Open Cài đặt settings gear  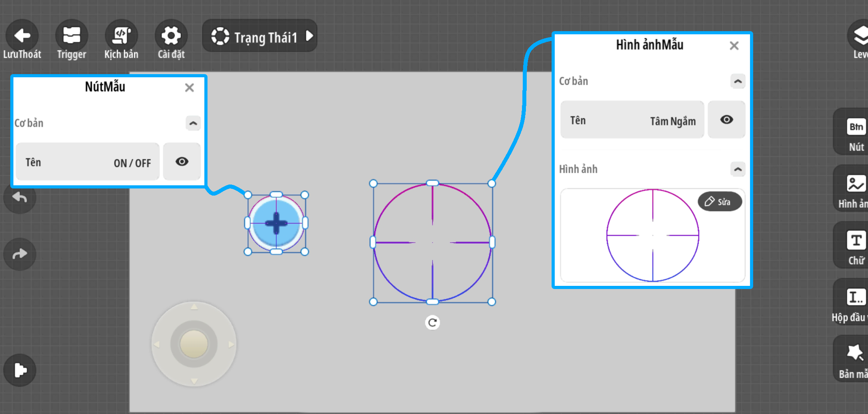(171, 36)
